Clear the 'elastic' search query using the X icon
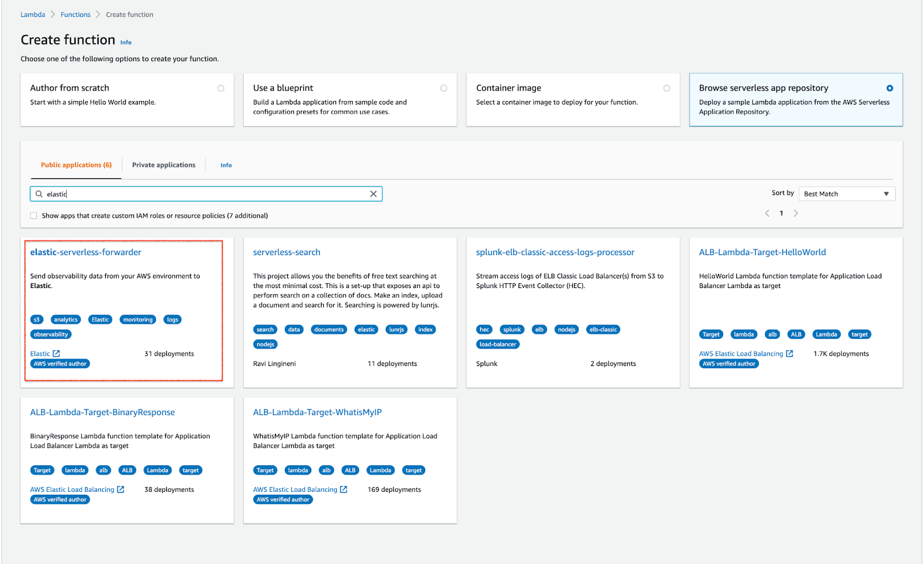924x564 pixels. click(x=373, y=193)
